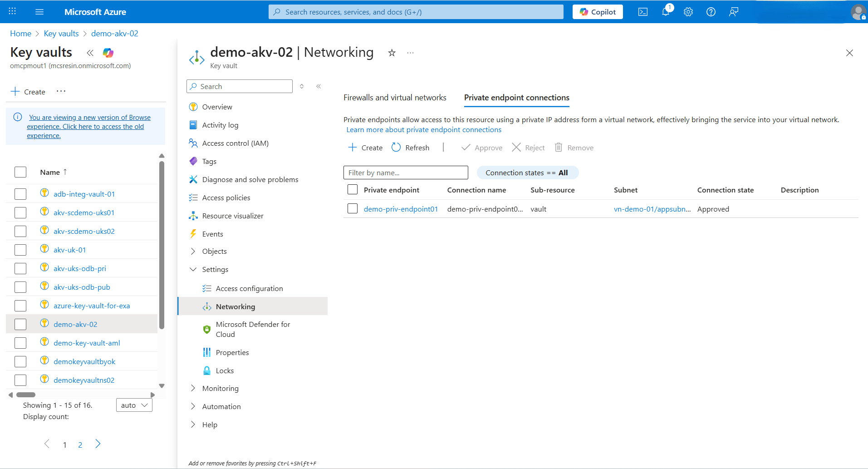
Task: Launch the Cloud Shell terminal
Action: 642,12
